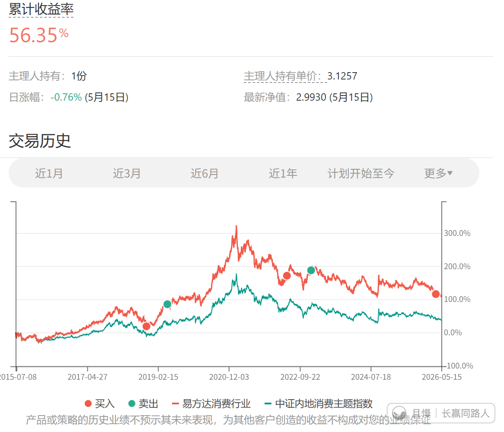Open the 更多 dropdown

[x=438, y=173]
